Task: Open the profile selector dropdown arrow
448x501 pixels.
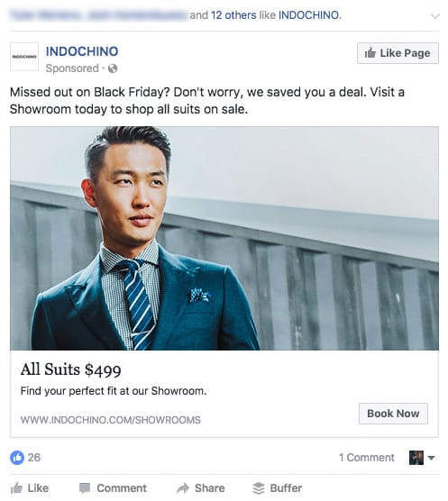Action: pyautogui.click(x=431, y=458)
